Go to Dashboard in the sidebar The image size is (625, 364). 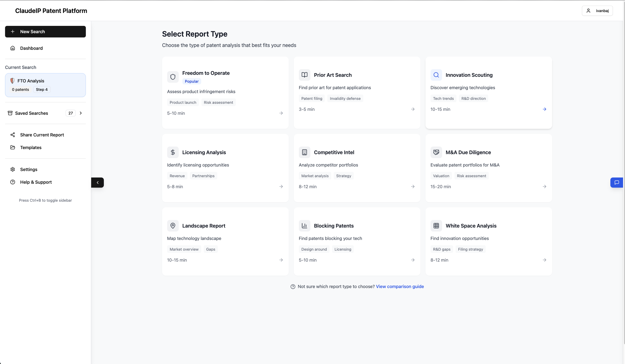31,48
